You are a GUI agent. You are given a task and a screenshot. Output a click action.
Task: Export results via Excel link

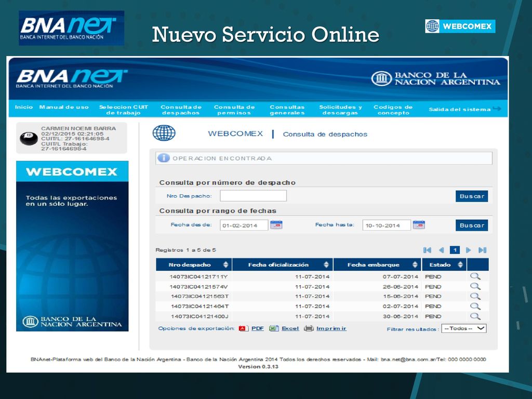pos(290,328)
